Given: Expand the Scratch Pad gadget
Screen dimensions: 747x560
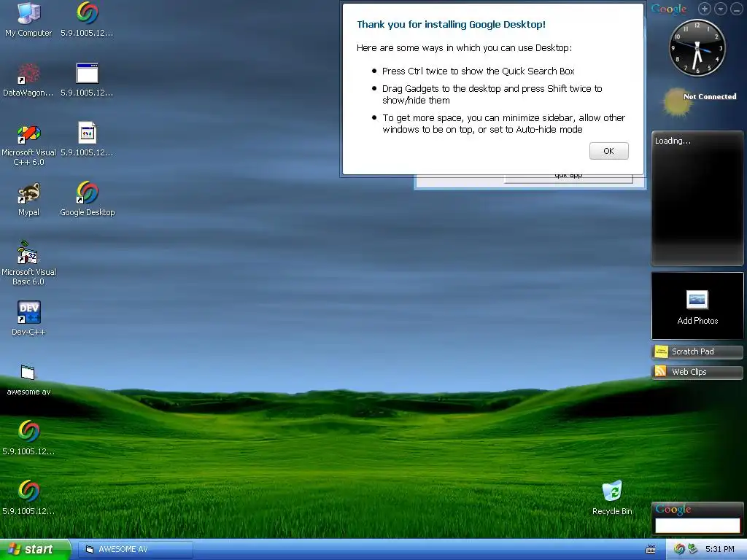Looking at the screenshot, I should [x=697, y=352].
